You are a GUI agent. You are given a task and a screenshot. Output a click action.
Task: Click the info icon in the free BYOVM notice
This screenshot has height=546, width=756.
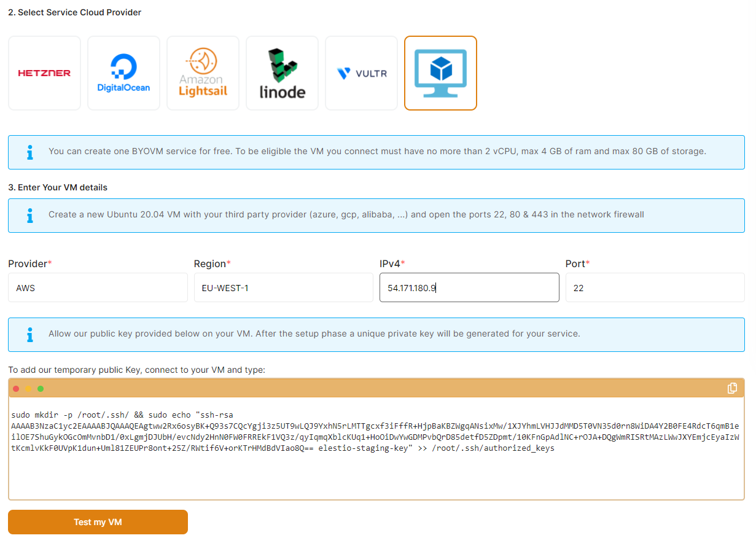(29, 152)
